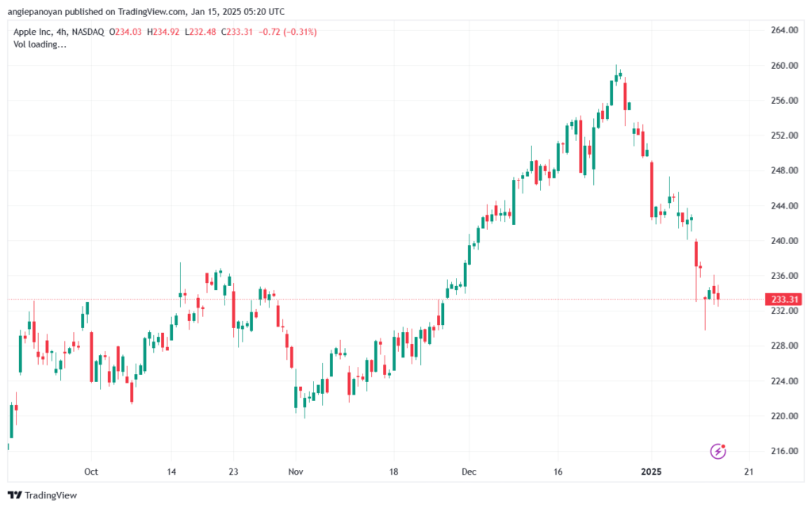
Task: Click the Nov date on the time axis
Action: [x=296, y=472]
